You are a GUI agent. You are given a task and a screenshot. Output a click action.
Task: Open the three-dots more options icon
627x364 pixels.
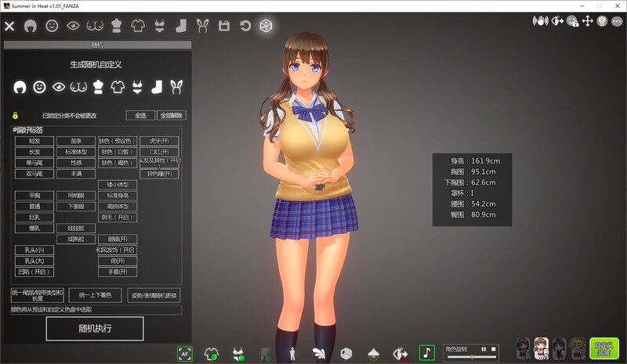click(x=617, y=21)
